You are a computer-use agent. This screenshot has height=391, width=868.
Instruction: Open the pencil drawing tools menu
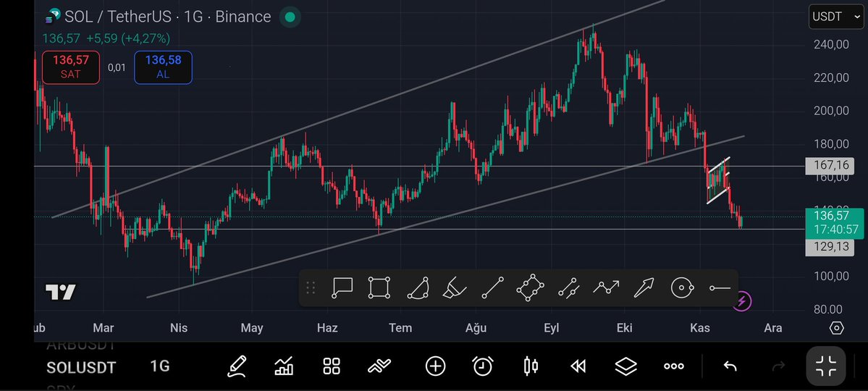[x=237, y=366]
